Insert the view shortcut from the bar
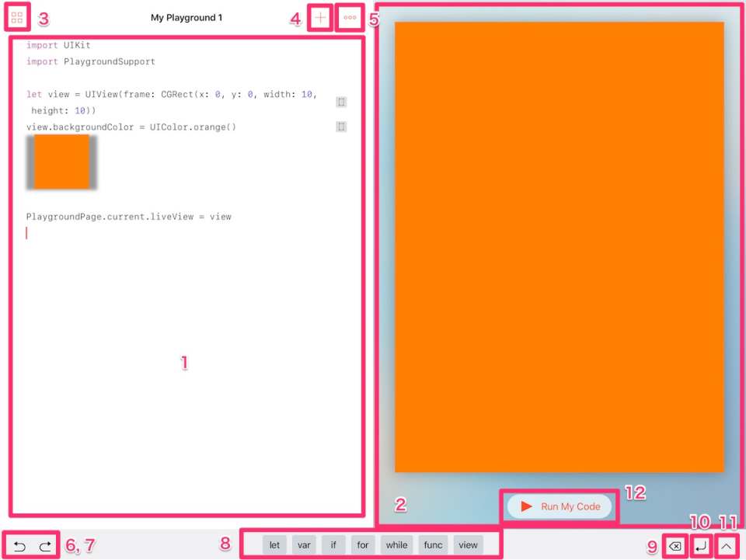Screen dimensions: 746x560 (x=468, y=544)
